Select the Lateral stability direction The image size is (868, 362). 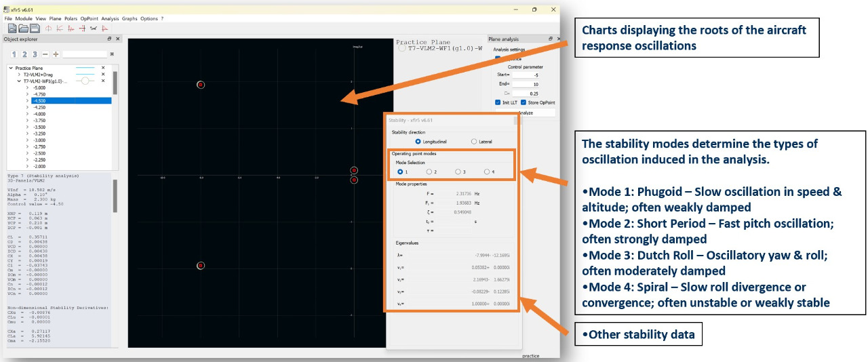pyautogui.click(x=474, y=142)
